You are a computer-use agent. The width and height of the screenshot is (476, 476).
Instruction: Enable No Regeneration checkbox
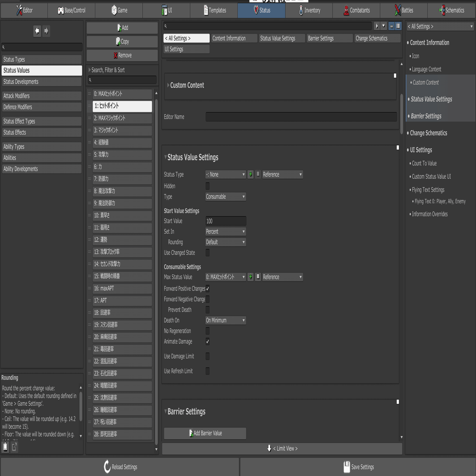[207, 331]
